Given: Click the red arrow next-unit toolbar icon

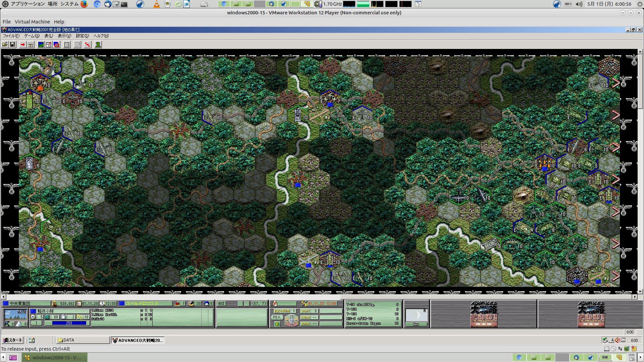Looking at the screenshot, I should pos(22,45).
